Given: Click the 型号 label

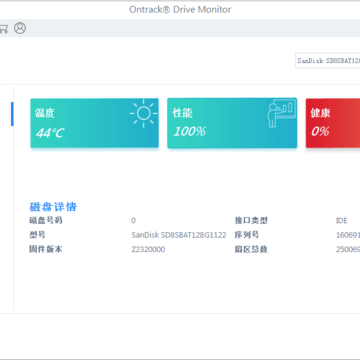Looking at the screenshot, I should pyautogui.click(x=37, y=235).
